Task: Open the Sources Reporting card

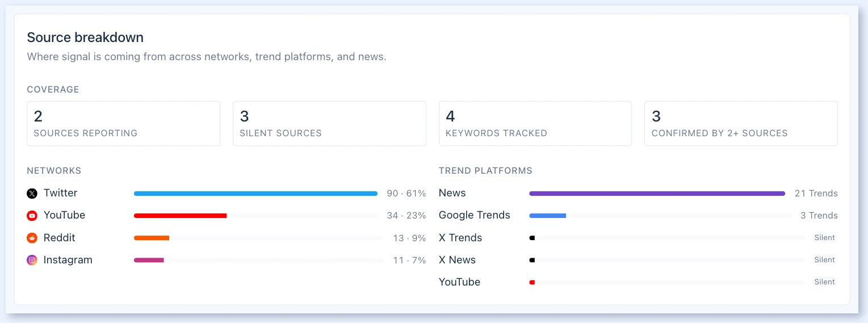Action: (123, 124)
